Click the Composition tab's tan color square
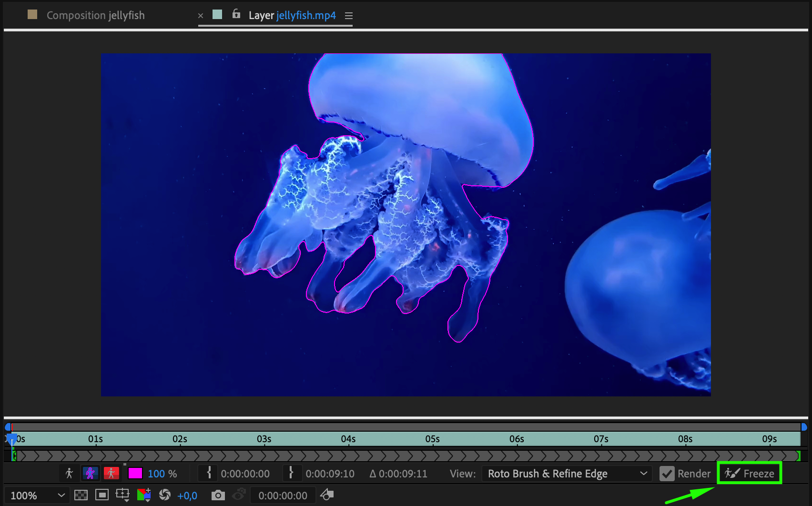This screenshot has width=812, height=506. coord(32,14)
